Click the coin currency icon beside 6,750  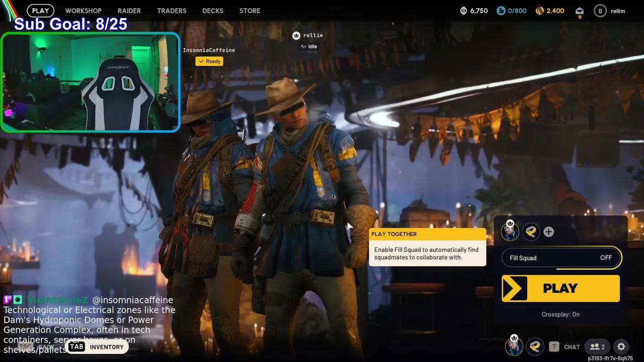(464, 11)
